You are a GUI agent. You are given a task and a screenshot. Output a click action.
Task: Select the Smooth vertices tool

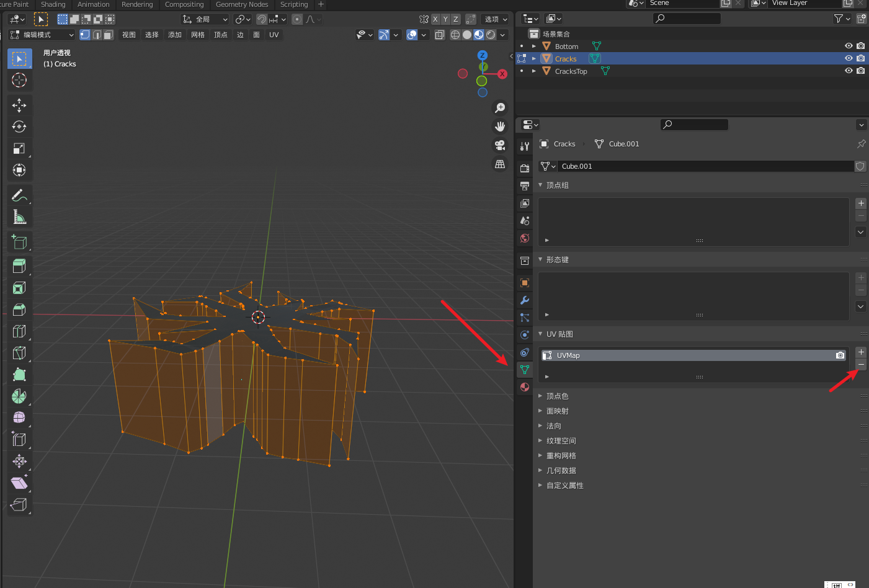tap(19, 418)
